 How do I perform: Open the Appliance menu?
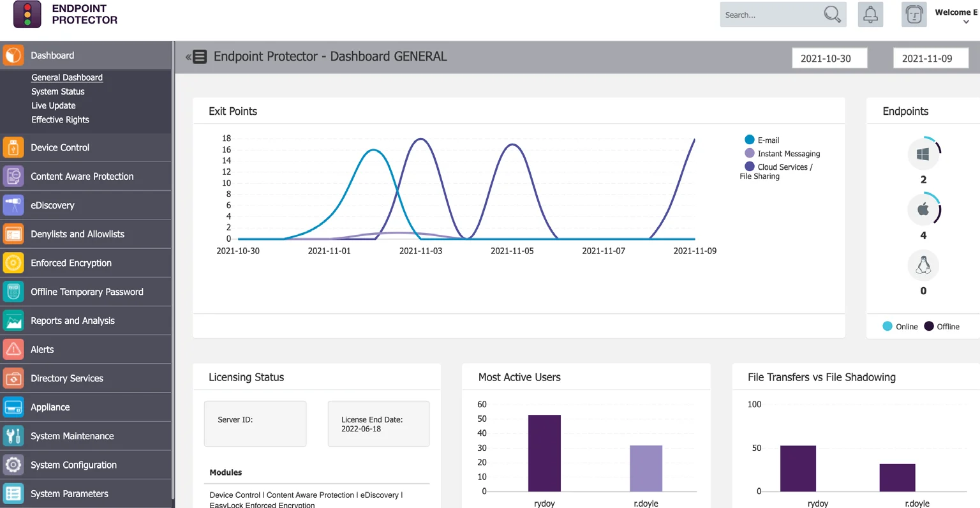[86, 407]
